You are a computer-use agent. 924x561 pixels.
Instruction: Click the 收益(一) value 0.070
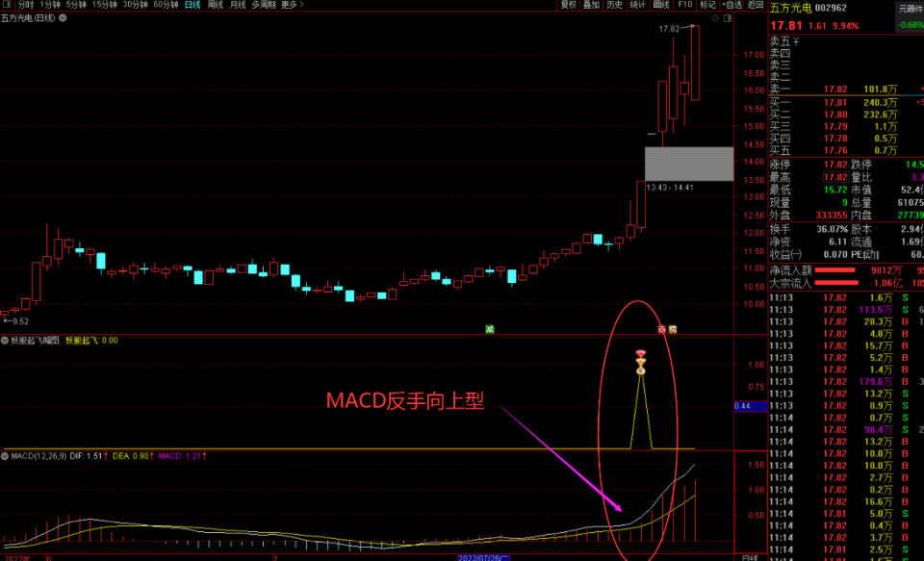click(x=835, y=255)
